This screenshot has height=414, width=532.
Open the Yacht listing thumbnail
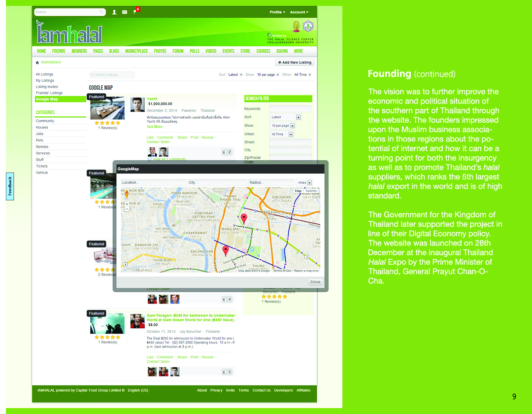pos(107,108)
